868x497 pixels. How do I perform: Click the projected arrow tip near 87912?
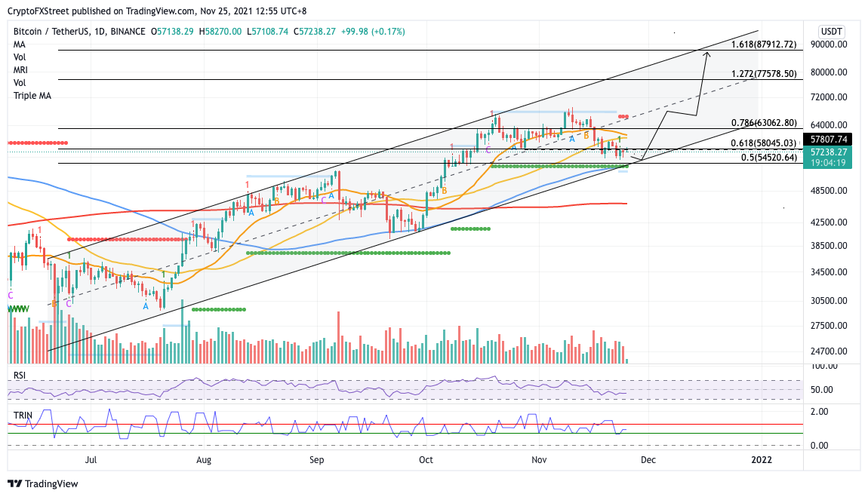pyautogui.click(x=707, y=54)
